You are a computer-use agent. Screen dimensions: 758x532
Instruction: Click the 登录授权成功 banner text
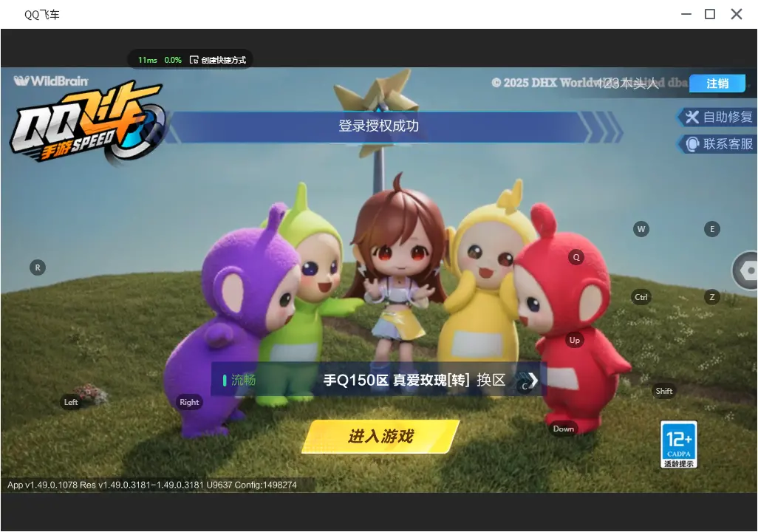(378, 126)
